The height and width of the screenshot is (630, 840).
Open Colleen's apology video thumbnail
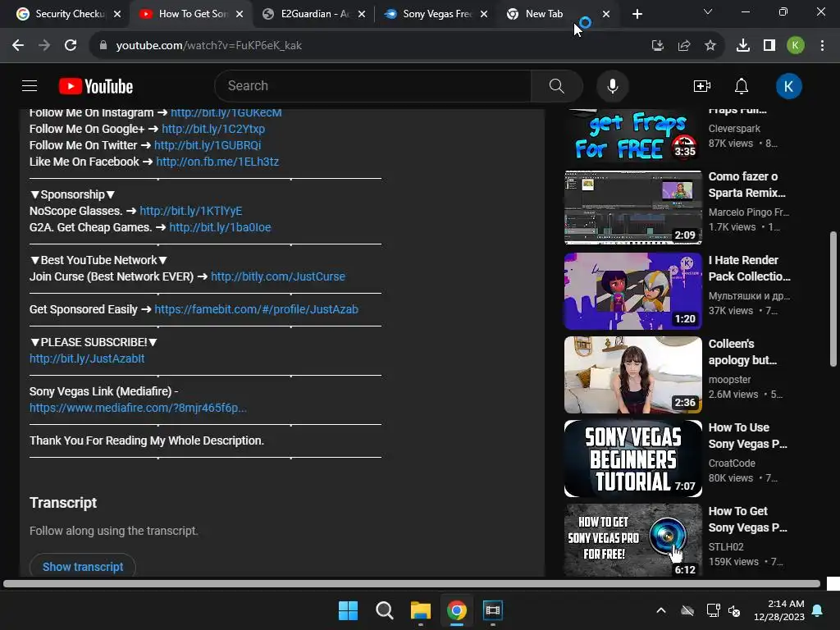[633, 374]
